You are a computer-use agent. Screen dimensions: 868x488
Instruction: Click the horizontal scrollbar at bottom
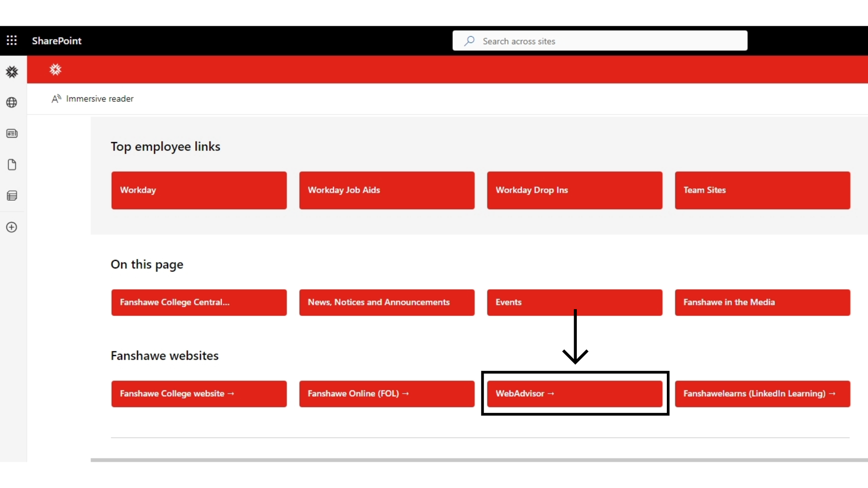(479, 460)
